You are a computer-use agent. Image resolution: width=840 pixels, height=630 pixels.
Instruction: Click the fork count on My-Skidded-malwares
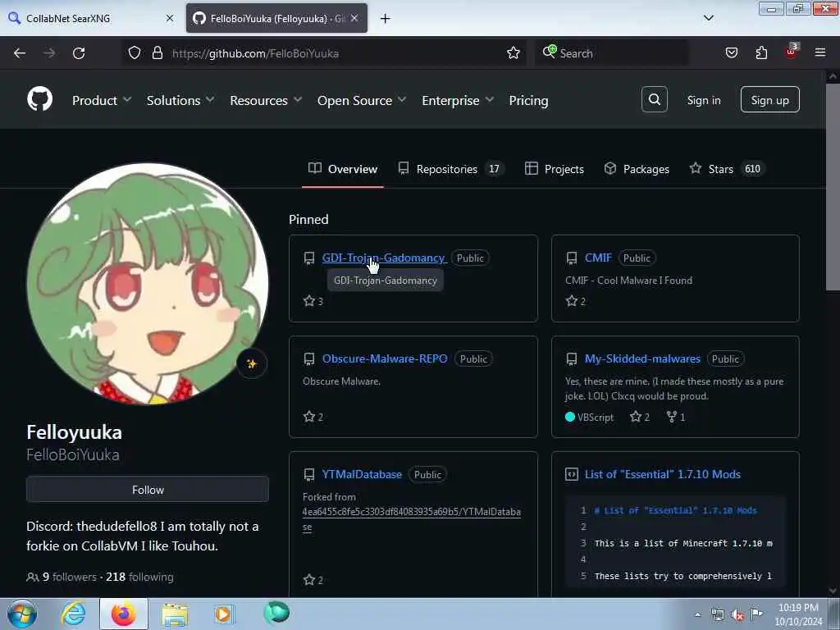click(x=676, y=417)
